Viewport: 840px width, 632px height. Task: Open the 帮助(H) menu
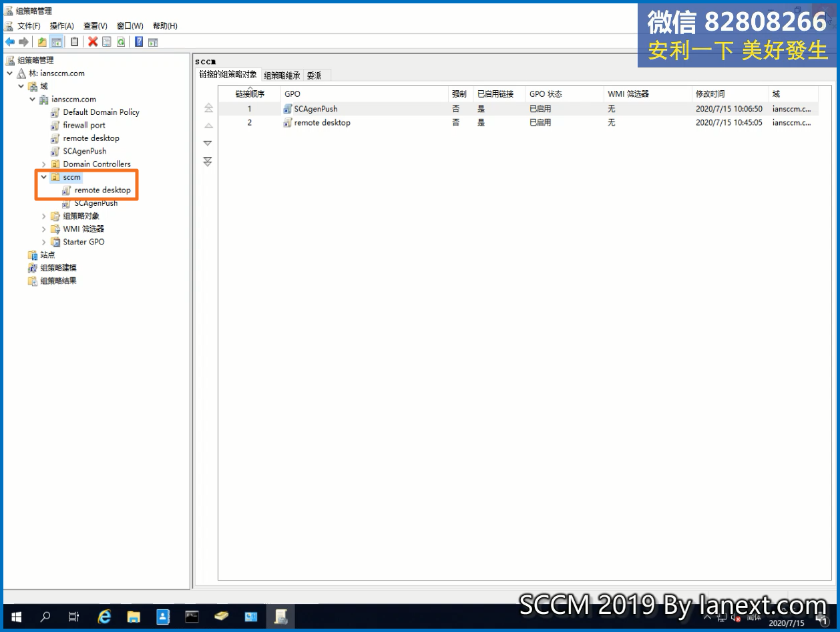[165, 26]
